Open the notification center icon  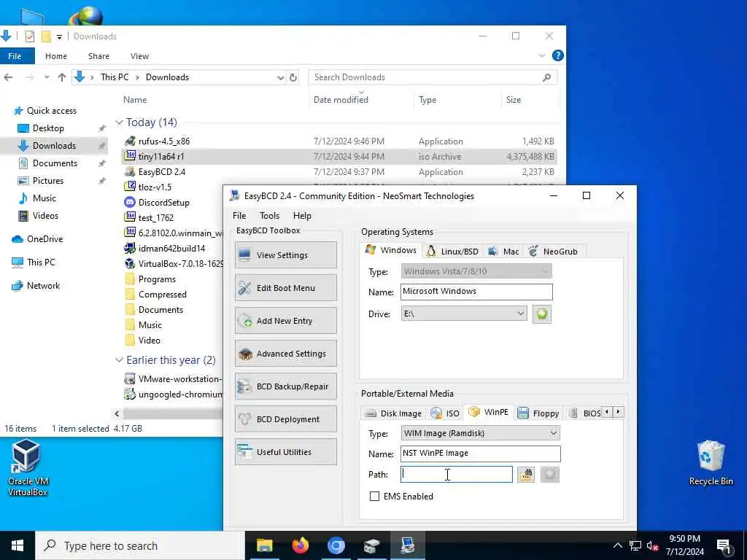724,546
